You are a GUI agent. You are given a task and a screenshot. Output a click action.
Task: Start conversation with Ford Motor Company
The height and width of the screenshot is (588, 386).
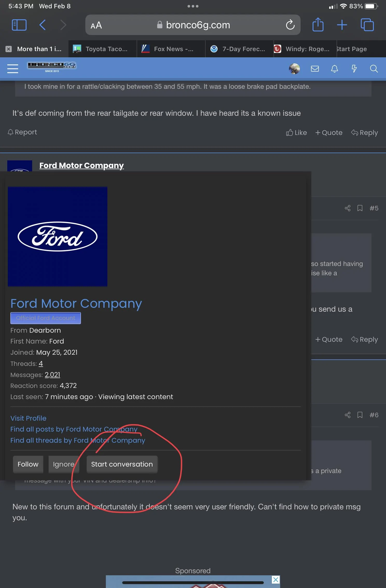[122, 464]
